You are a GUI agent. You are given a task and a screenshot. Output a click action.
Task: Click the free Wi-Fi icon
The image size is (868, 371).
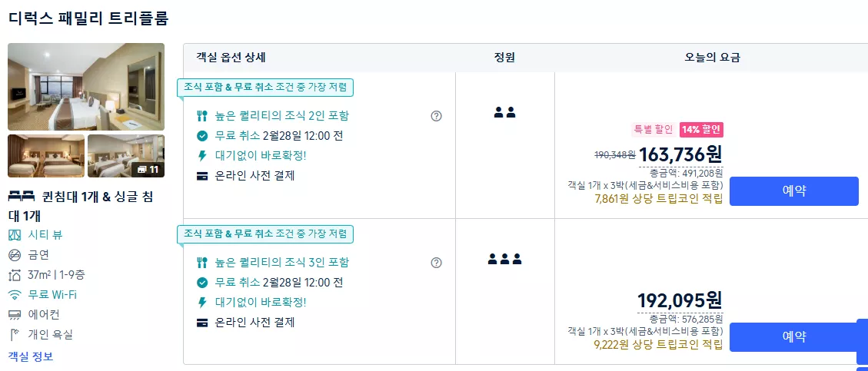click(x=15, y=295)
